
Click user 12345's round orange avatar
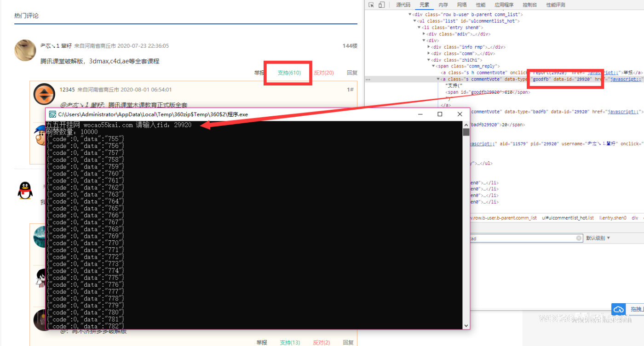point(45,95)
